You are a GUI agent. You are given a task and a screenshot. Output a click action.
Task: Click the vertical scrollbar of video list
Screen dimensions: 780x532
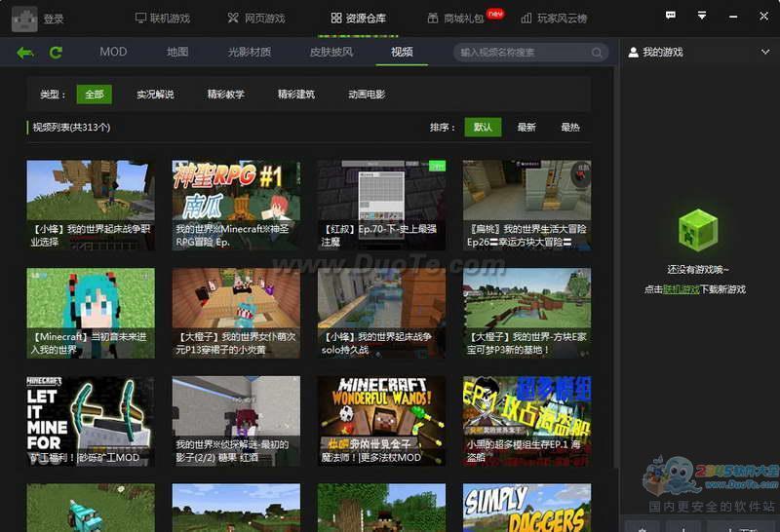[616, 269]
